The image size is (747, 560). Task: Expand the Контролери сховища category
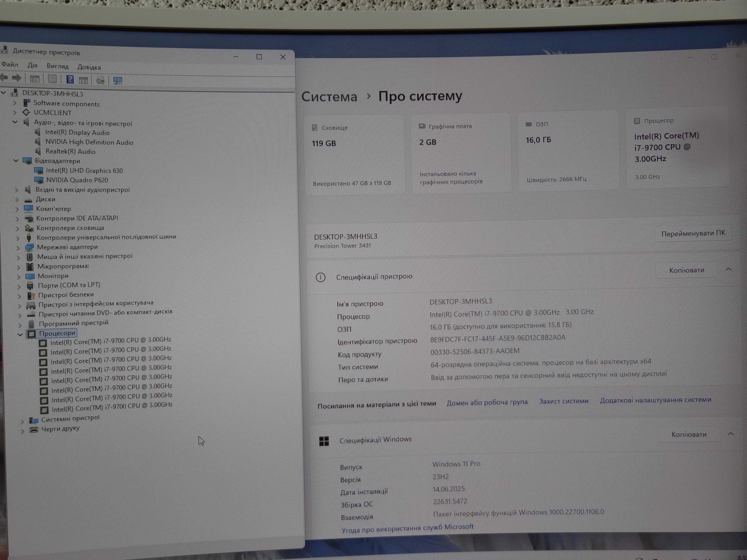17,228
